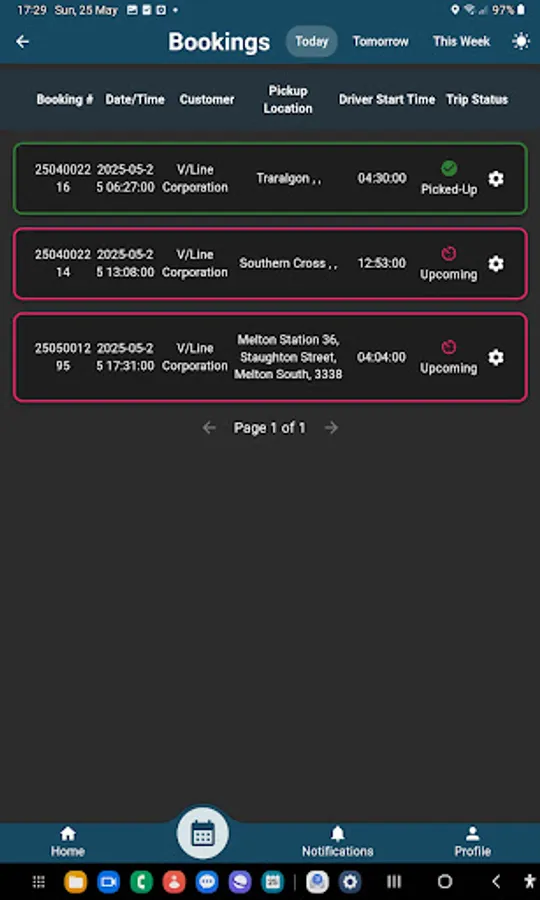Click the Traralgon pickup location

pos(289,179)
